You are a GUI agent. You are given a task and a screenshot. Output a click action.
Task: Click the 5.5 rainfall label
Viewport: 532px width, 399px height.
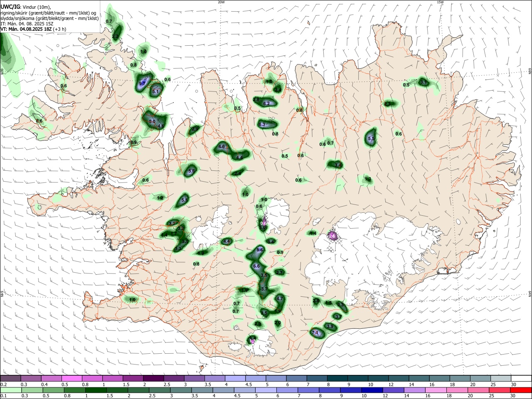click(x=372, y=139)
